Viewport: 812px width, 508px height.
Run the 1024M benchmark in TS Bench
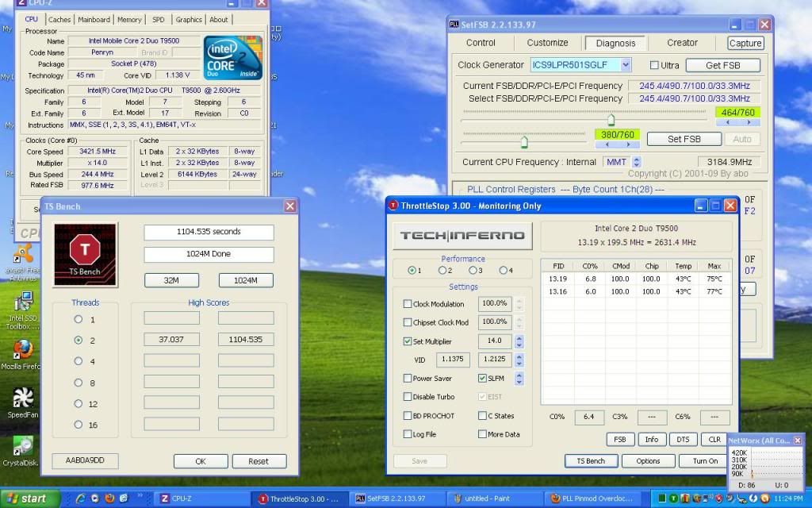click(246, 280)
